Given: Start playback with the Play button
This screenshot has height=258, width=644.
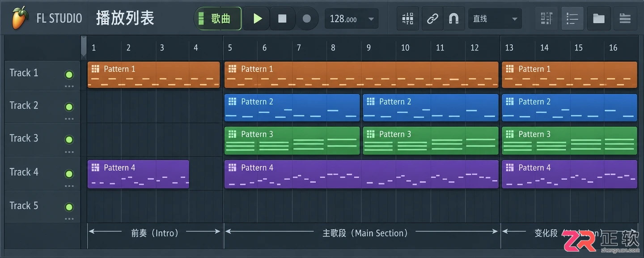Looking at the screenshot, I should click(x=257, y=18).
